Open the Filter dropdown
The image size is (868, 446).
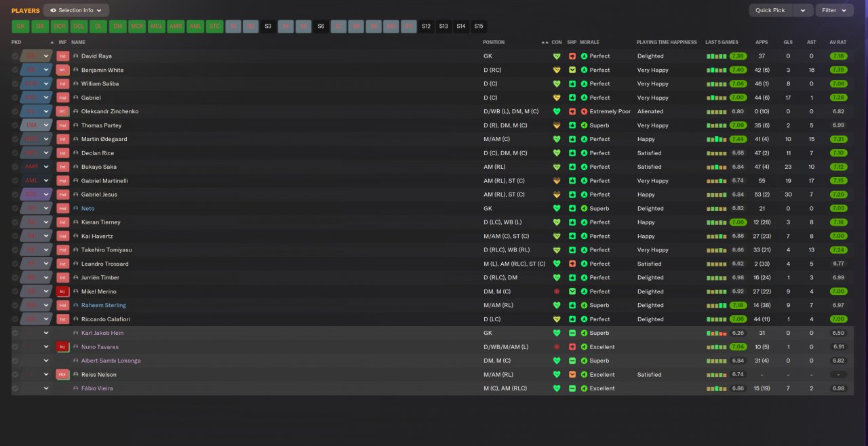(x=834, y=10)
